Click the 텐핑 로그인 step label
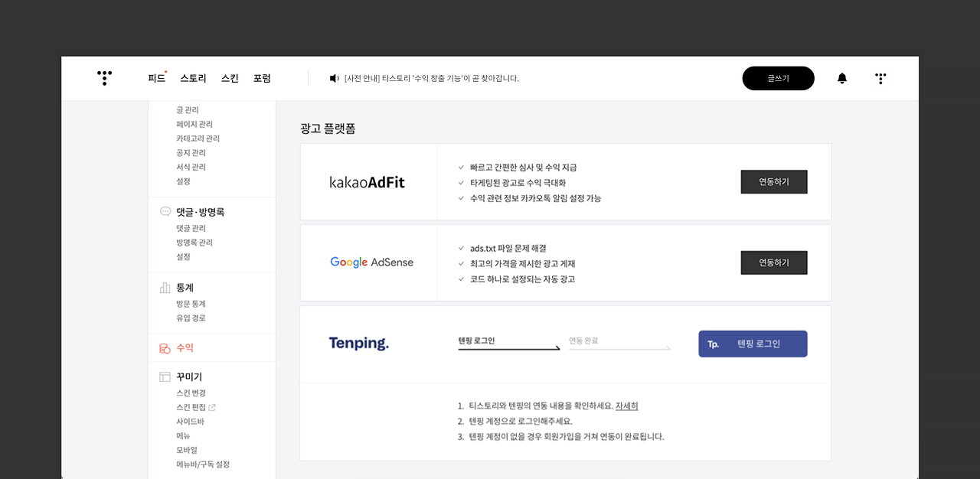 476,341
